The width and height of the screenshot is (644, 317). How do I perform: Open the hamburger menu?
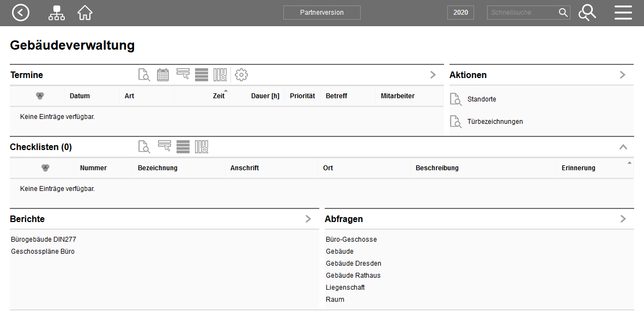pyautogui.click(x=623, y=12)
